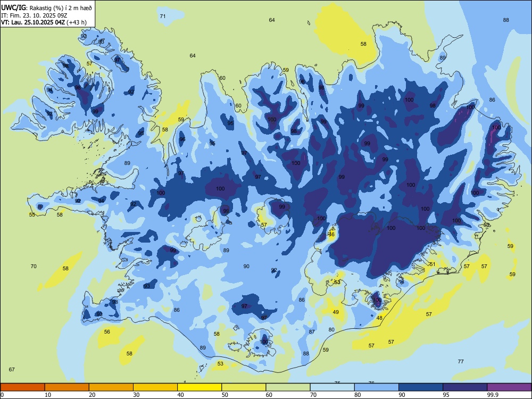The width and height of the screenshot is (532, 399).
Task: Click the map humidity value '56'
Action: coord(107,332)
